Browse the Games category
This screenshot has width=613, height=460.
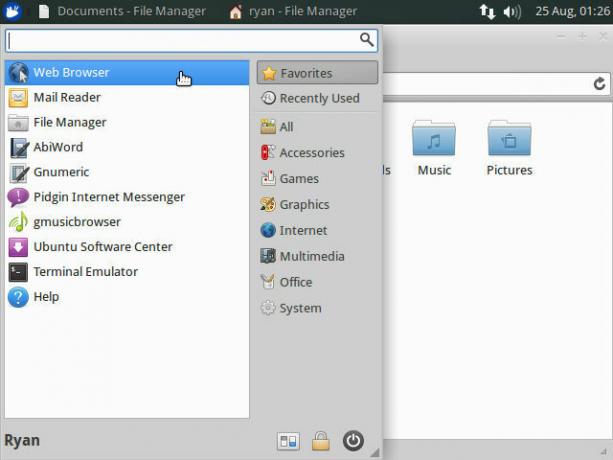[x=317, y=179]
